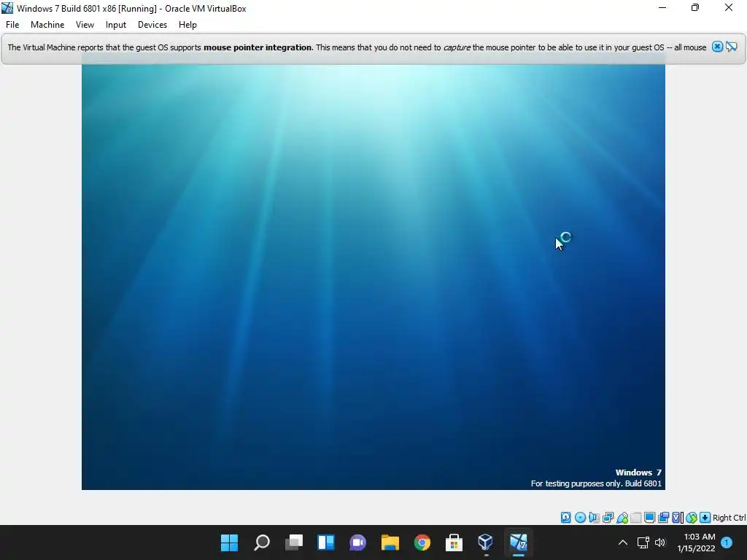Dismiss the mouse pointer integration notification
Image resolution: width=747 pixels, height=560 pixels.
point(717,47)
